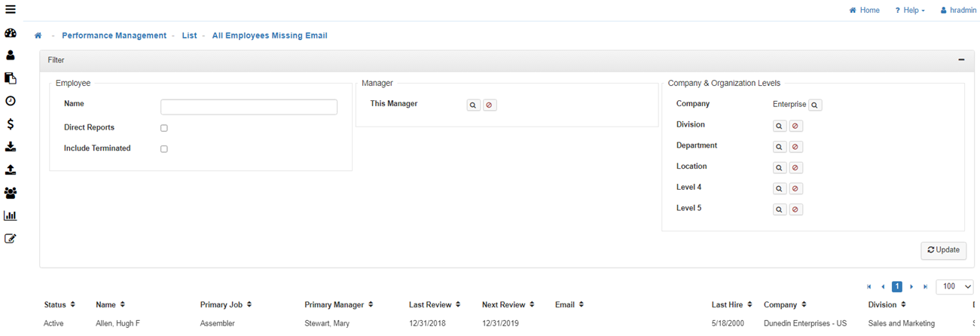Click the group of people sidebar icon
This screenshot has width=980, height=336.
tap(11, 193)
